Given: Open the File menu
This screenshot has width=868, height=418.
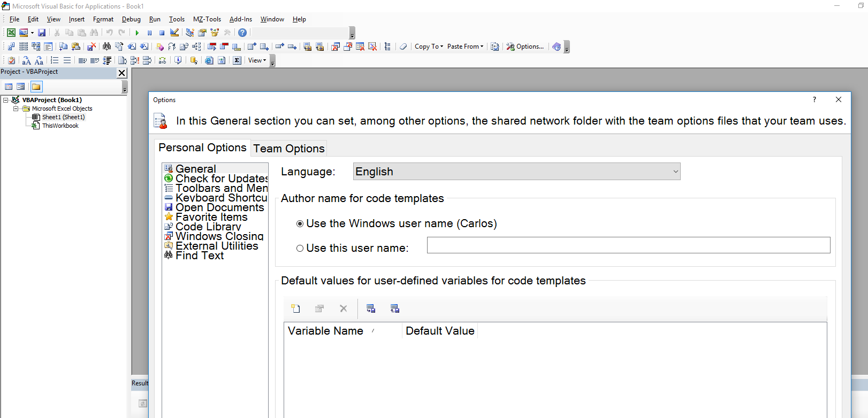Looking at the screenshot, I should coord(14,19).
